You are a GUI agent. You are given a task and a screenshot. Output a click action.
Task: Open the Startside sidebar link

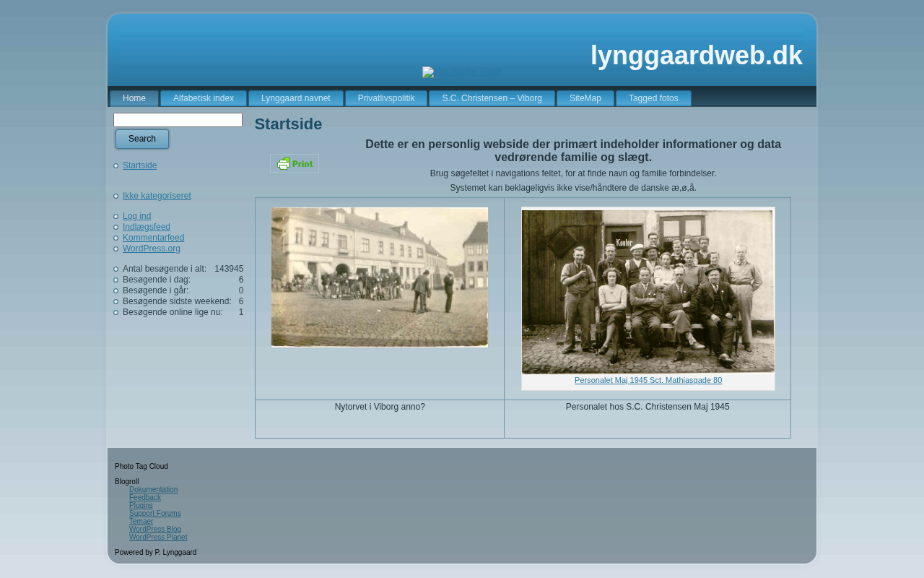[x=139, y=165]
